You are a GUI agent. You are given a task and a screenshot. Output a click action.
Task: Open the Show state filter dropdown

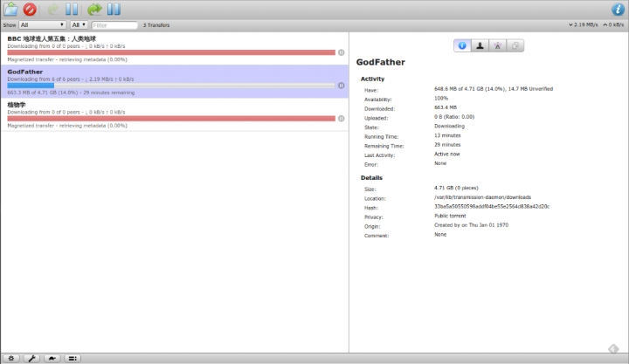(x=43, y=25)
